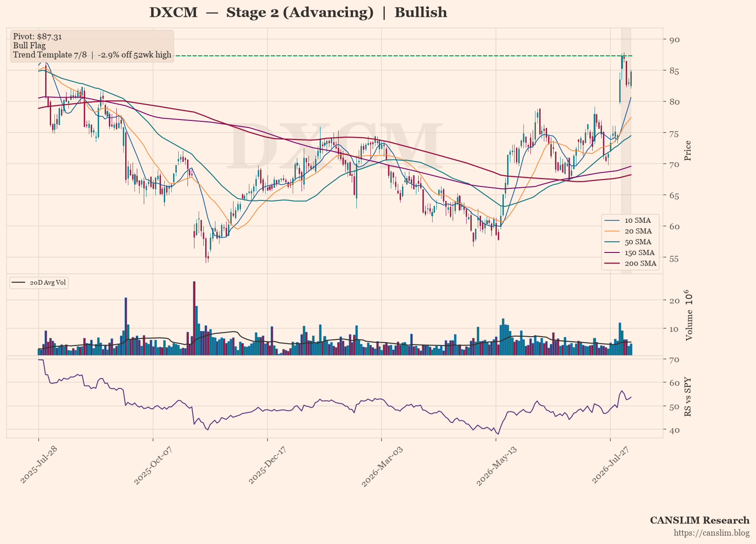Click the green dashed pivot line
The image size is (756, 544).
pos(403,56)
